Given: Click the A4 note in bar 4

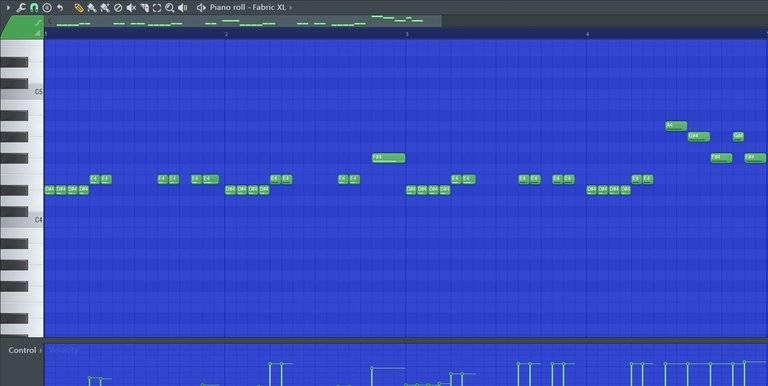Looking at the screenshot, I should tap(676, 126).
